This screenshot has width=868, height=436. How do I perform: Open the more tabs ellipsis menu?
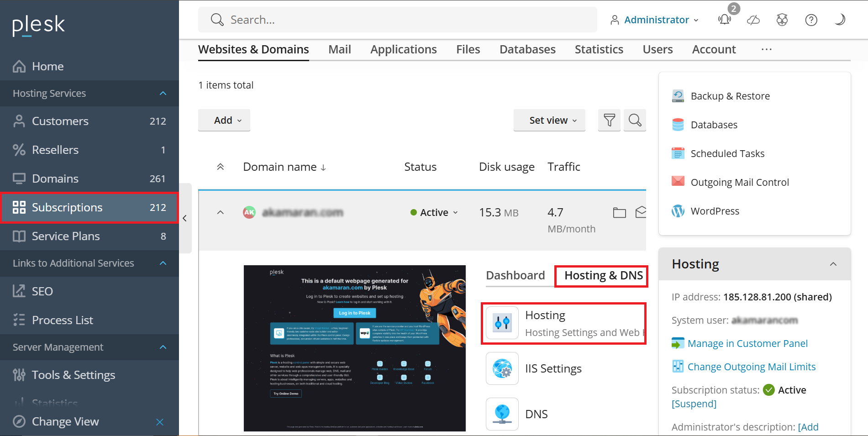point(767,49)
